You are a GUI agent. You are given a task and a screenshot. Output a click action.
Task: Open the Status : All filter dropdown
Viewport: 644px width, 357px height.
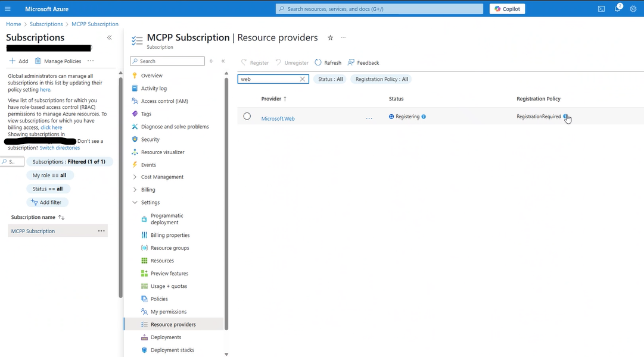click(x=330, y=79)
